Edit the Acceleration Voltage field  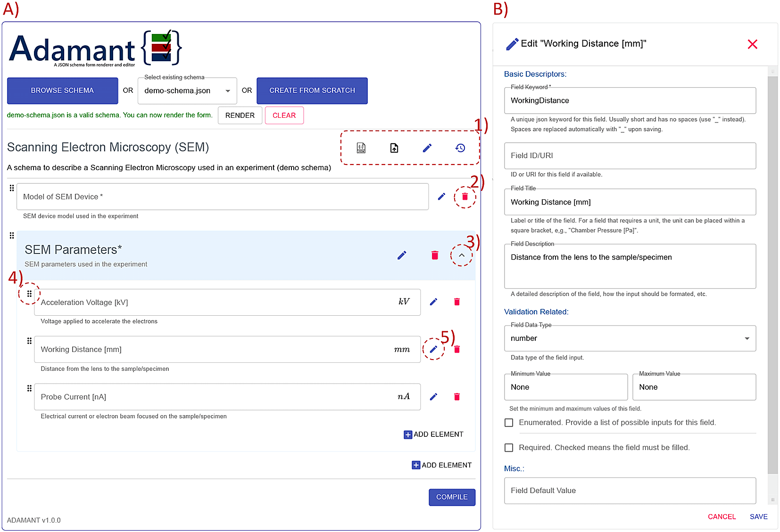point(433,302)
